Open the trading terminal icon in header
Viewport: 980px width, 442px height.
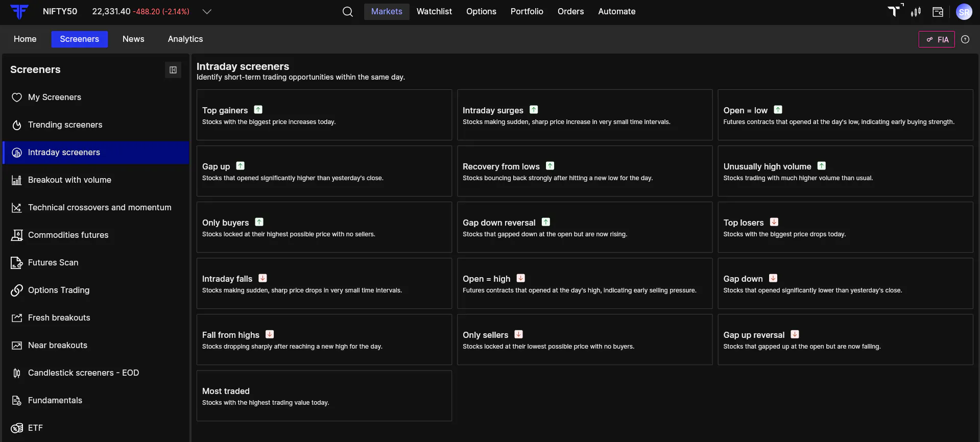coord(894,11)
